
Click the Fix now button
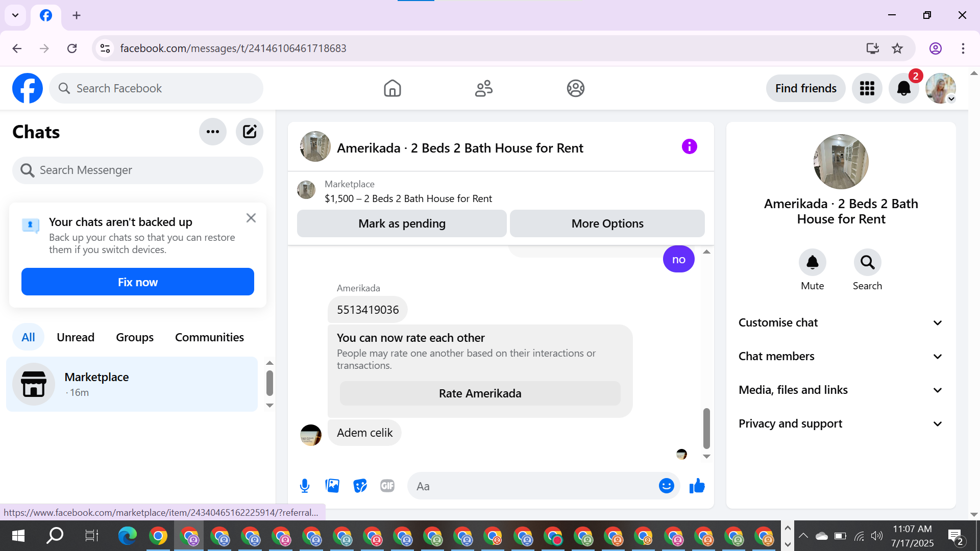pyautogui.click(x=138, y=282)
